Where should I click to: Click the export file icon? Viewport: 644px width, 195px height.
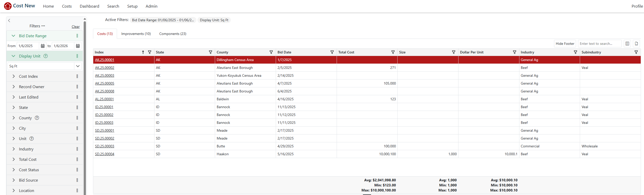636,44
